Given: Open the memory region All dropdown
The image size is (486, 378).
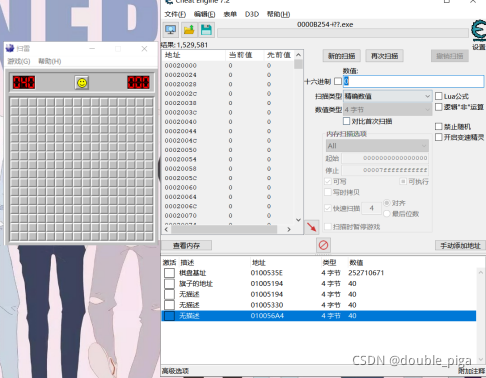Looking at the screenshot, I should click(377, 146).
